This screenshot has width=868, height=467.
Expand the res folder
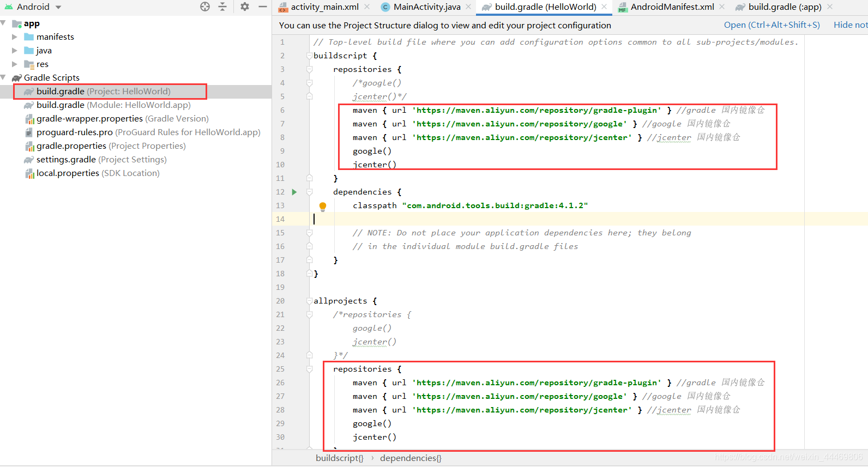tap(15, 64)
